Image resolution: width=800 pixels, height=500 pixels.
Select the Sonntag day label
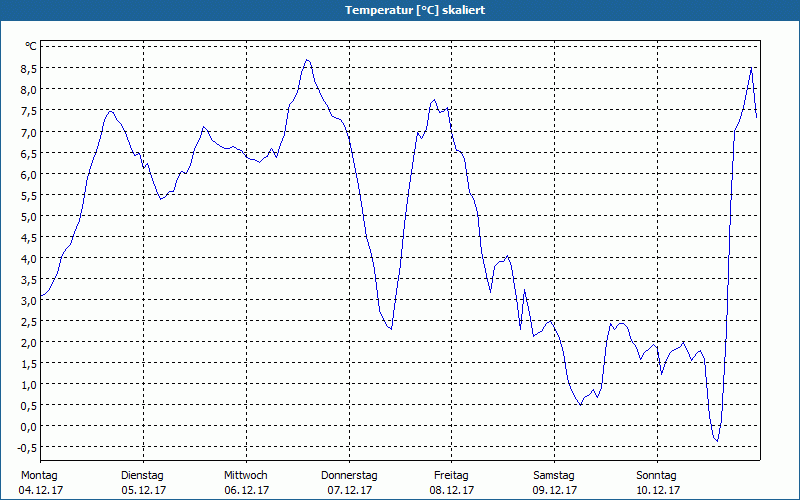[x=657, y=475]
